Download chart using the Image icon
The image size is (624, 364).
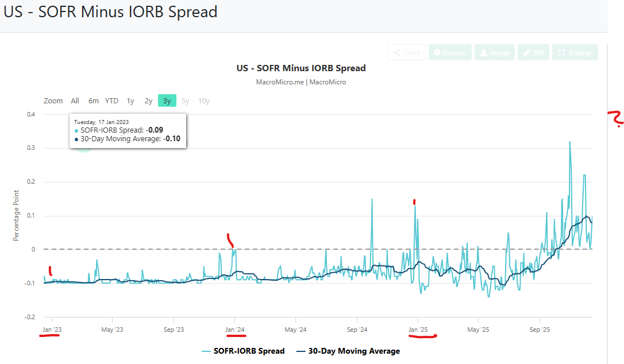[483, 53]
